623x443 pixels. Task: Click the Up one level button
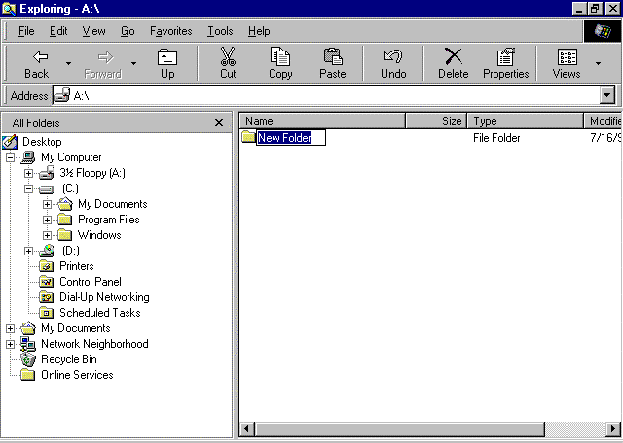click(x=167, y=64)
